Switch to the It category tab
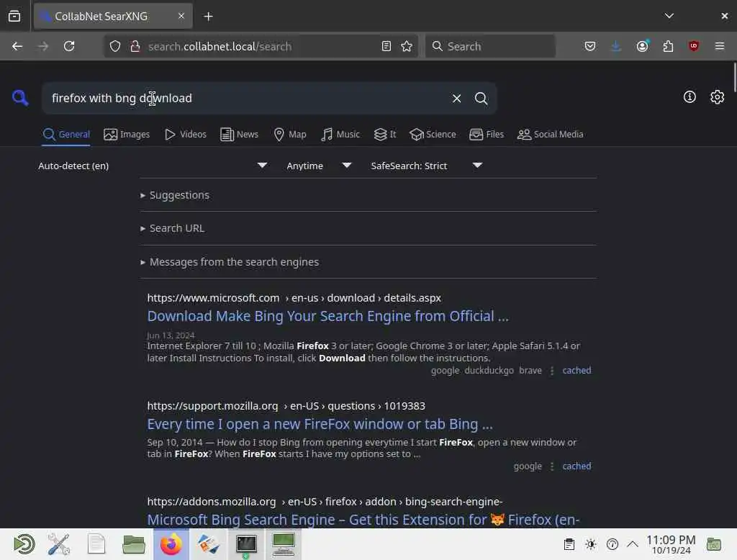The image size is (737, 560). 385,135
